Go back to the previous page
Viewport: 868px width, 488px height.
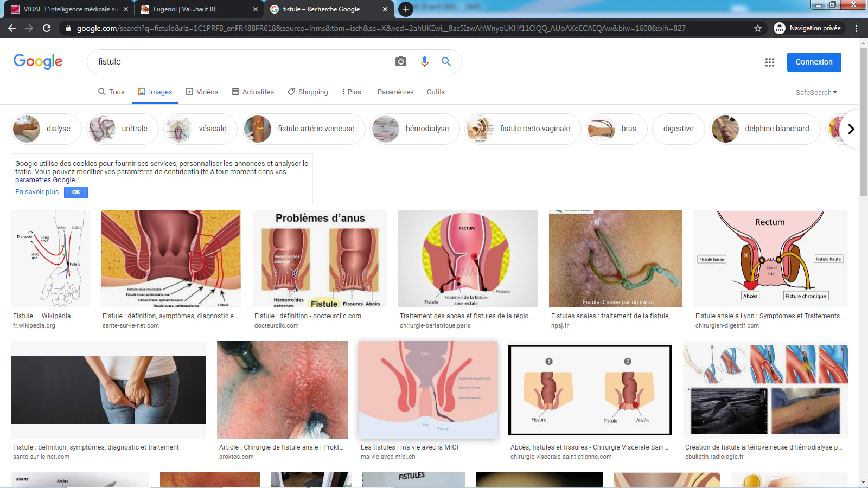pyautogui.click(x=12, y=28)
